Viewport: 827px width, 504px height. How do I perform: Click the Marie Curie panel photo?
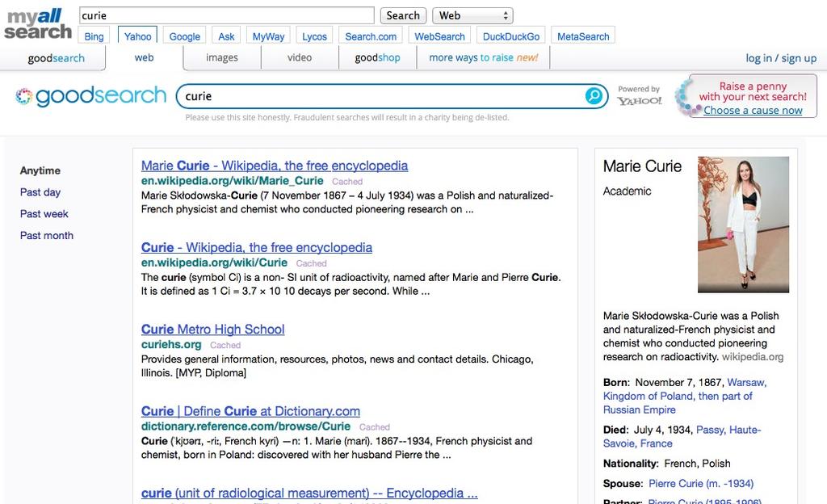[743, 224]
